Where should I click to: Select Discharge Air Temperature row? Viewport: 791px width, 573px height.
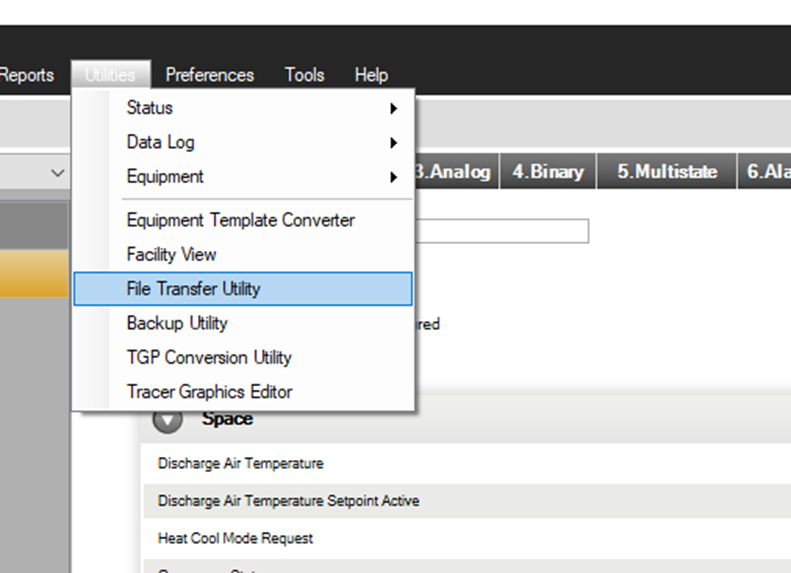467,464
